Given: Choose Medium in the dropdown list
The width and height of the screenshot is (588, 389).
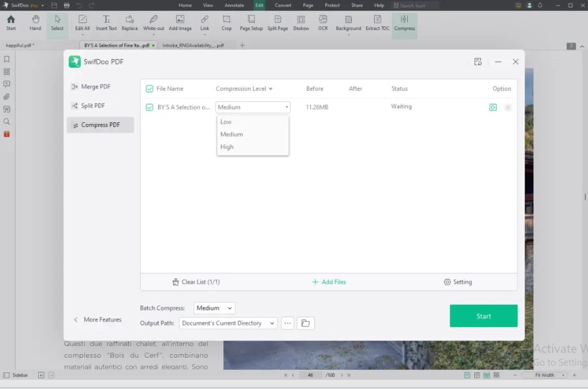Looking at the screenshot, I should click(253, 134).
